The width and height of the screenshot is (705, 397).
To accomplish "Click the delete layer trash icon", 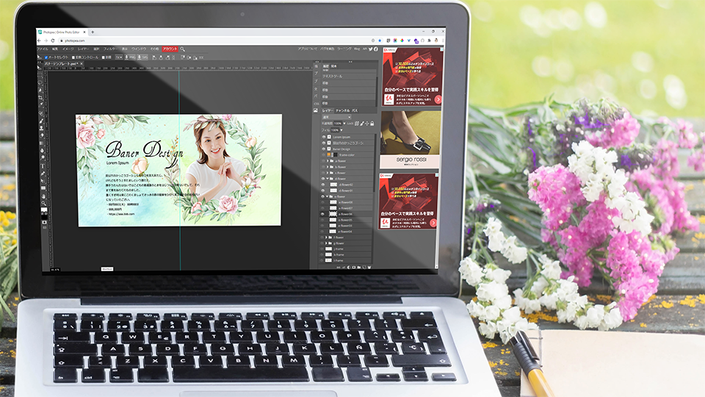I will pos(369,267).
